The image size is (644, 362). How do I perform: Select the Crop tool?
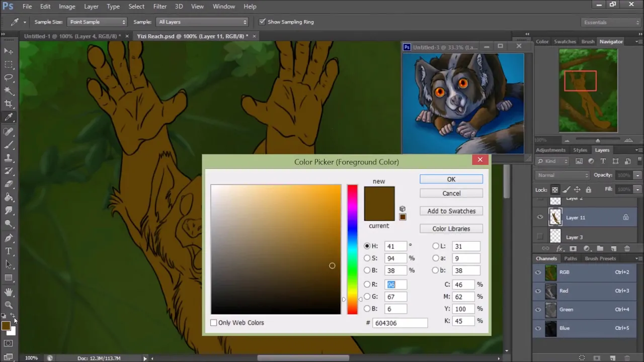(9, 104)
